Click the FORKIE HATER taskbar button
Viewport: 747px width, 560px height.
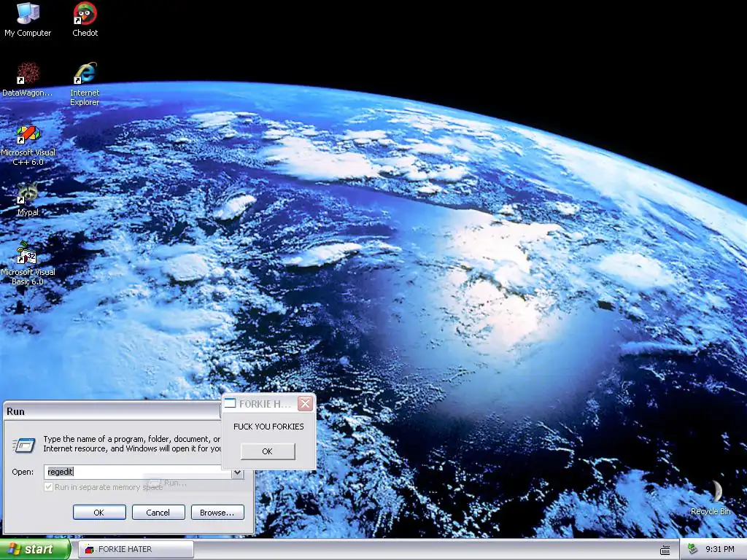click(136, 549)
